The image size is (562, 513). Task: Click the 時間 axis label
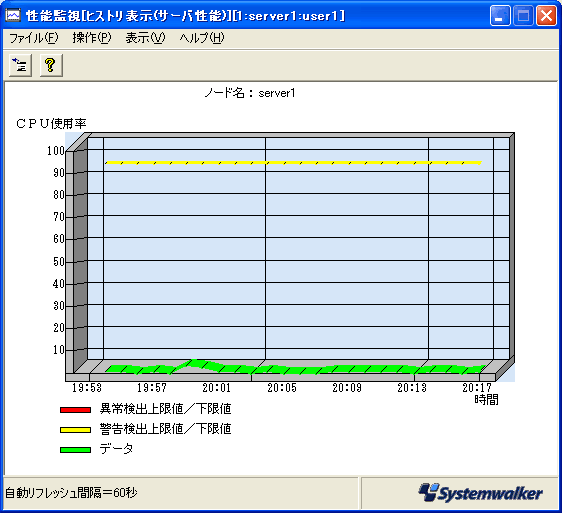(x=486, y=399)
